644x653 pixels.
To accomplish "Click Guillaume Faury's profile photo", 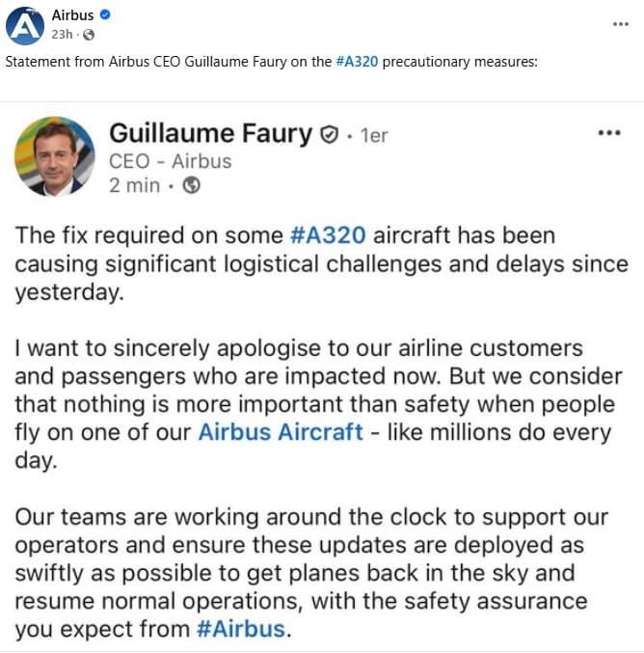I will (55, 157).
